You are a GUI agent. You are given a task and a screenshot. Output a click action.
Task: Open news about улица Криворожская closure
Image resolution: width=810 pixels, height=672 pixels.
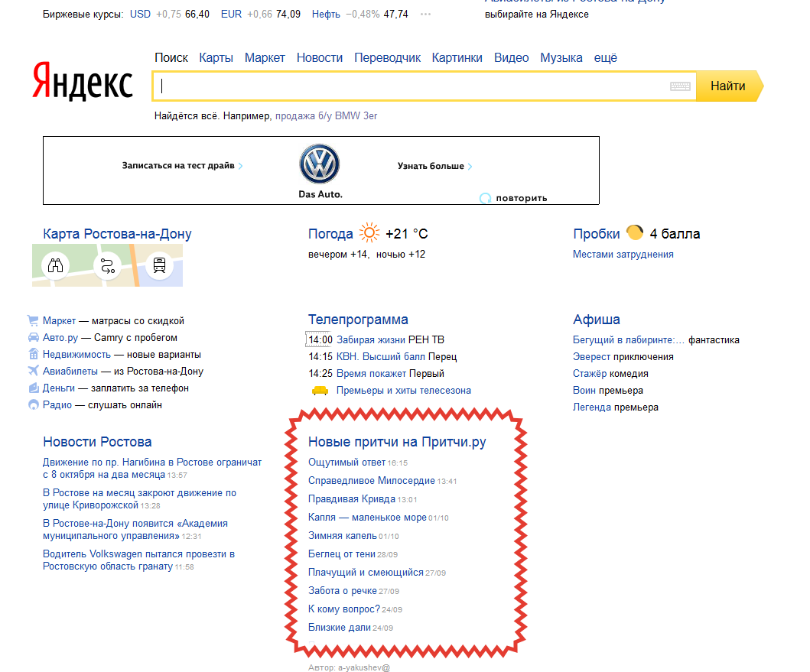coord(139,499)
